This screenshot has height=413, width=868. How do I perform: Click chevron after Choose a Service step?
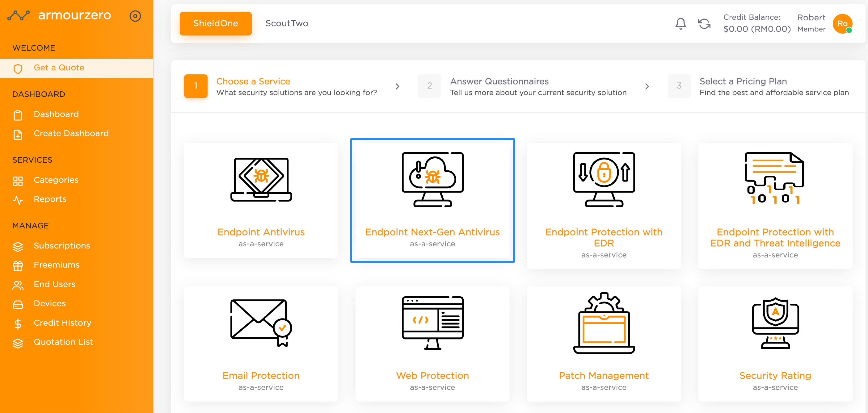397,86
